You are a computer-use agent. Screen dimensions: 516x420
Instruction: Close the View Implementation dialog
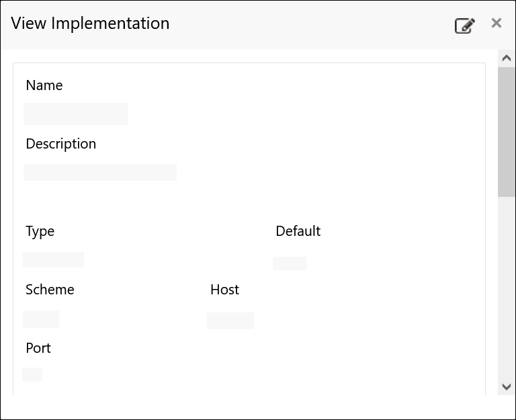497,24
